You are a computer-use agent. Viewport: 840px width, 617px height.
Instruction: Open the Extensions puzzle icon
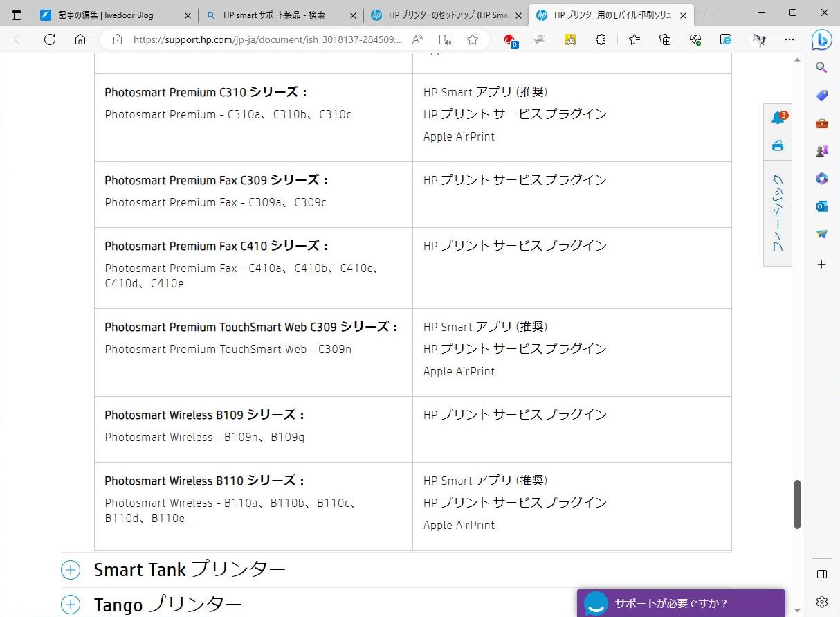(x=601, y=39)
